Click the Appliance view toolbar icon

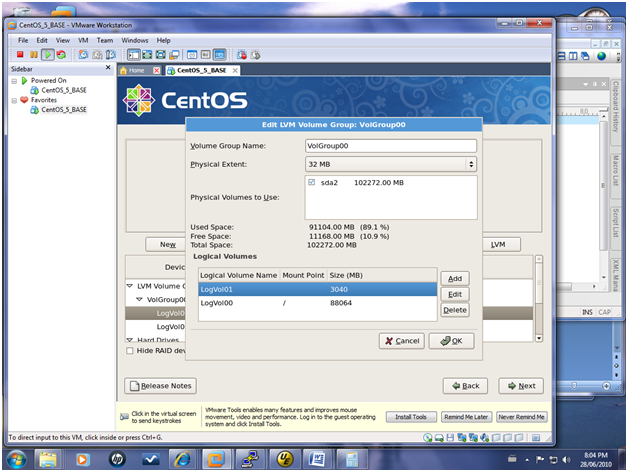click(x=206, y=54)
